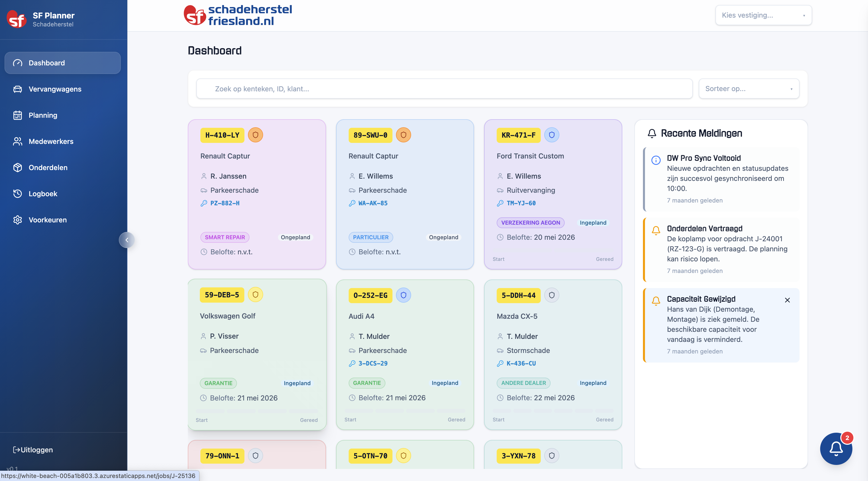
Task: Click the Onderdelen box icon
Action: coord(18,167)
